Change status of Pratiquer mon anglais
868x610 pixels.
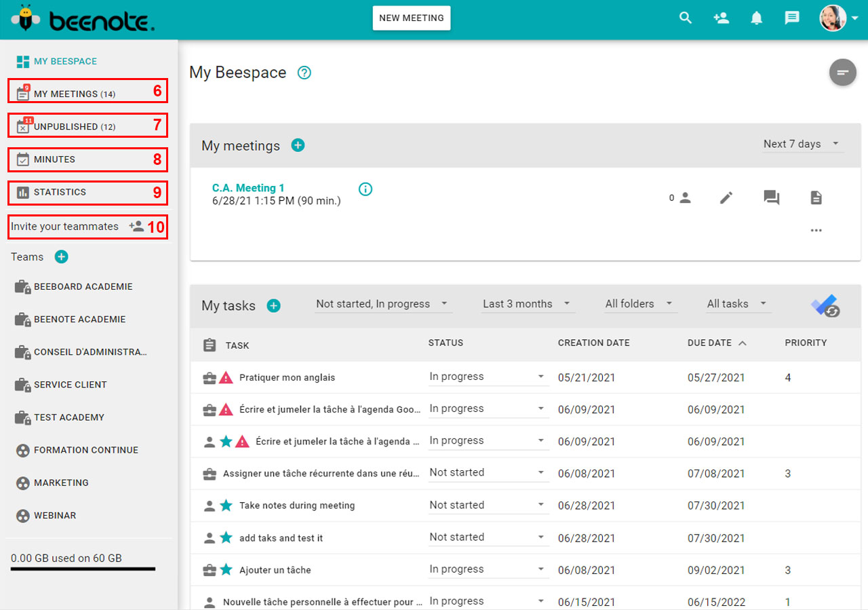(488, 377)
